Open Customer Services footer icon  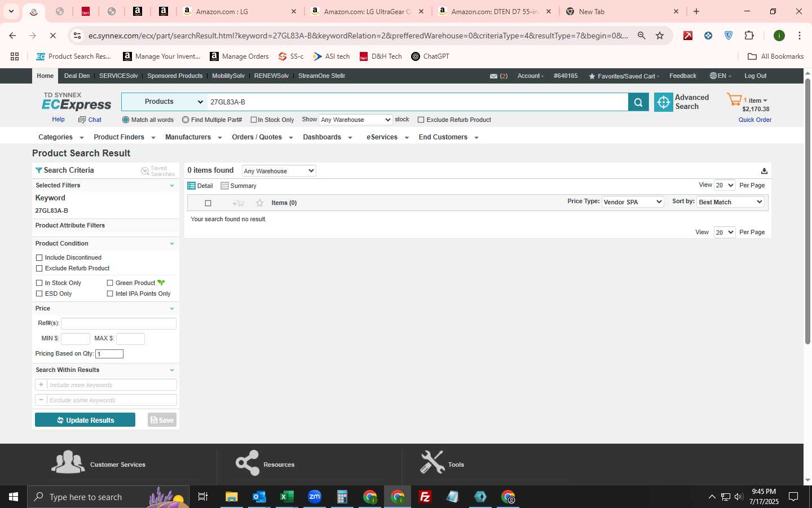[x=68, y=462]
